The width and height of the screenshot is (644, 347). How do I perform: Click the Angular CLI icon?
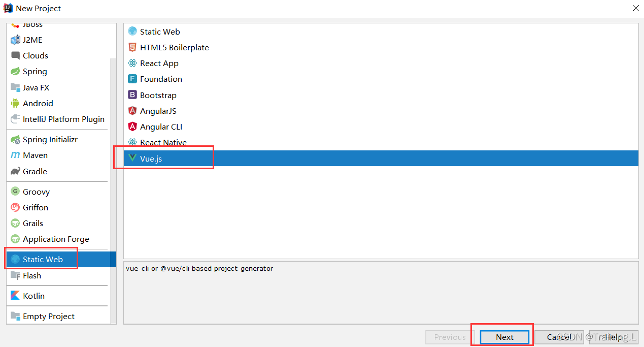(132, 127)
